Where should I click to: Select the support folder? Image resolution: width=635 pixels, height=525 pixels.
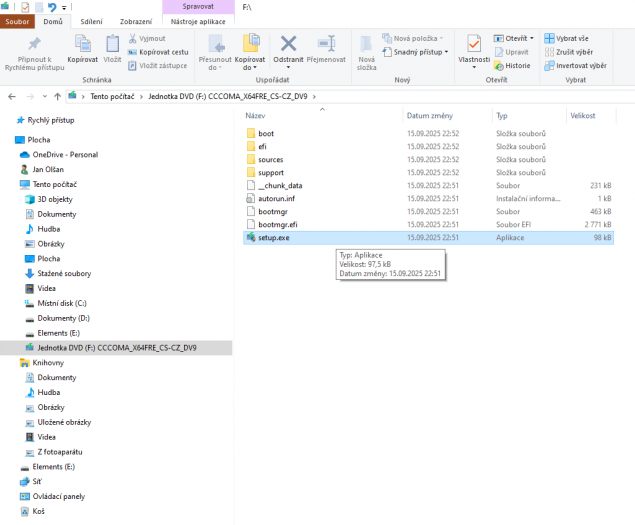(271, 173)
